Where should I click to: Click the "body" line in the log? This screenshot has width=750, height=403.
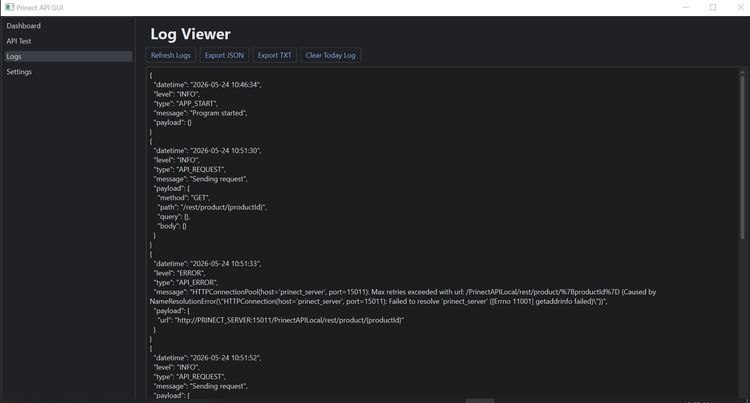pos(172,226)
